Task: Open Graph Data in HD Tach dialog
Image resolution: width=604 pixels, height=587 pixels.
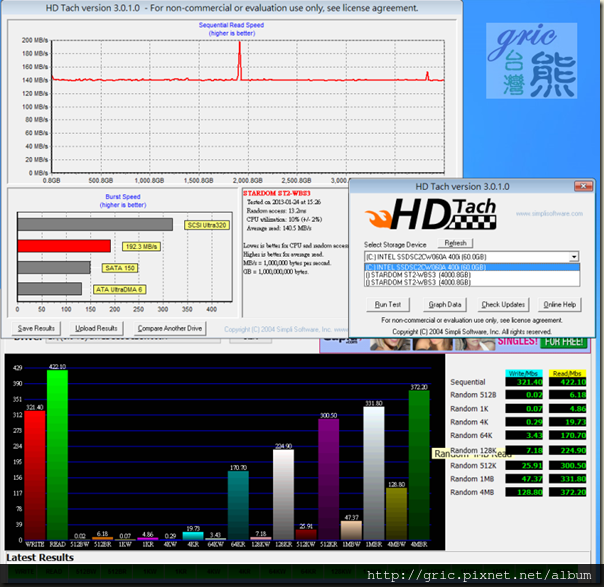Action: pos(445,304)
